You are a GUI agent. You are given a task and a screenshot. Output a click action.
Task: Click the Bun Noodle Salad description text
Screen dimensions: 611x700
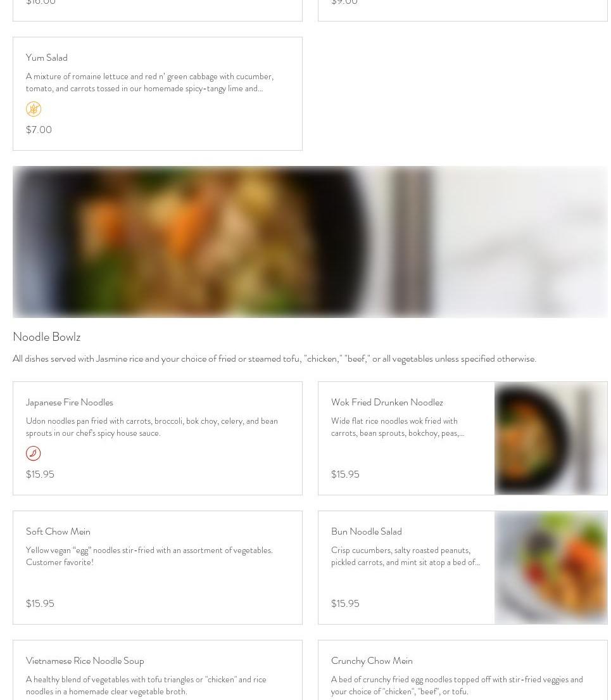(406, 556)
